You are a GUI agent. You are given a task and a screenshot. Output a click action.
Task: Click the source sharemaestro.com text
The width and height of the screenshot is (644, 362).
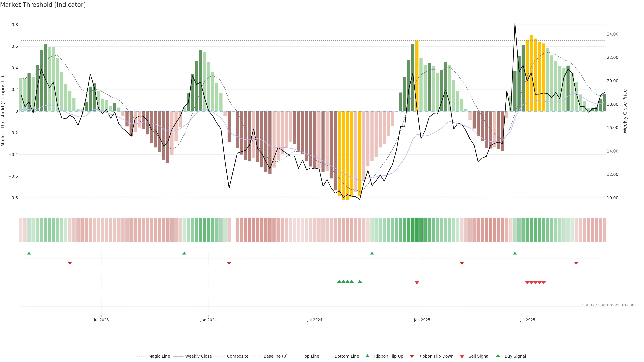pyautogui.click(x=609, y=305)
